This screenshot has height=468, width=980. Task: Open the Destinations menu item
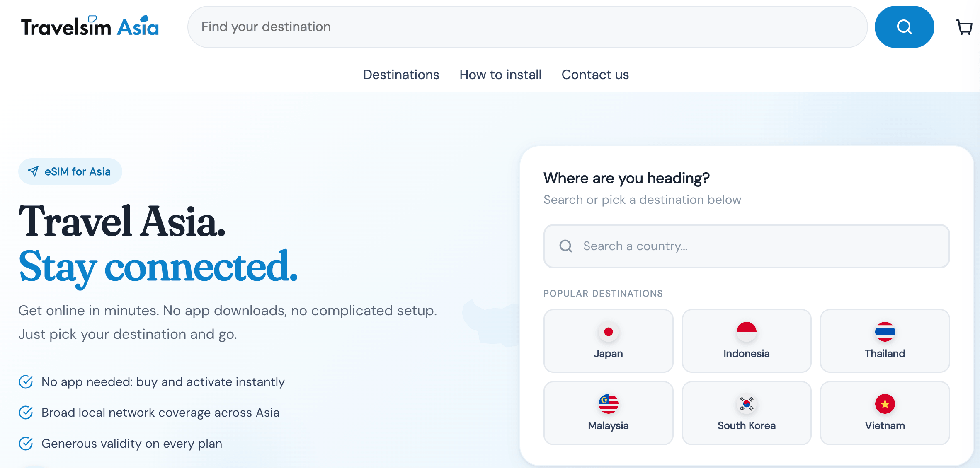(x=401, y=75)
